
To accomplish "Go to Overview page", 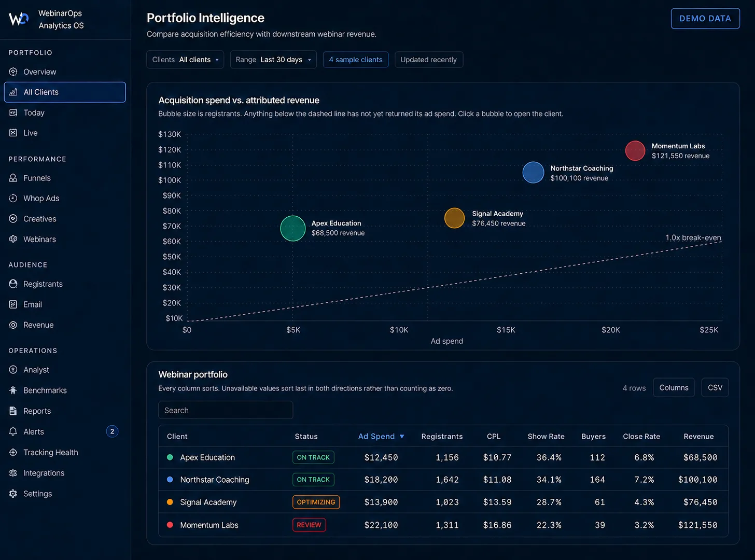I will pos(39,72).
